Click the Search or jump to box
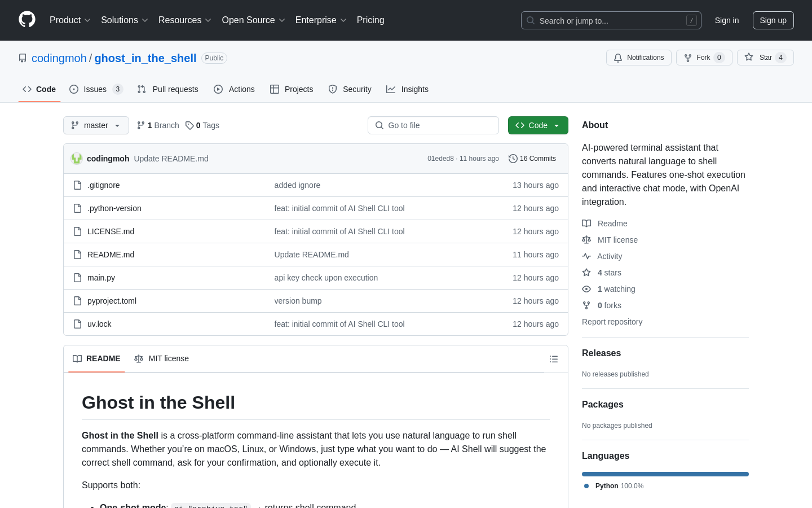This screenshot has height=508, width=812. point(611,20)
